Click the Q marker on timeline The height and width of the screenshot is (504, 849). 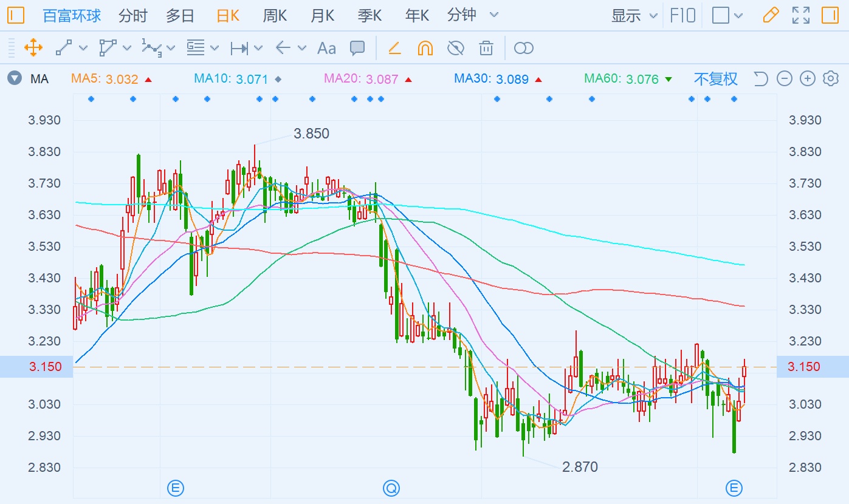391,488
